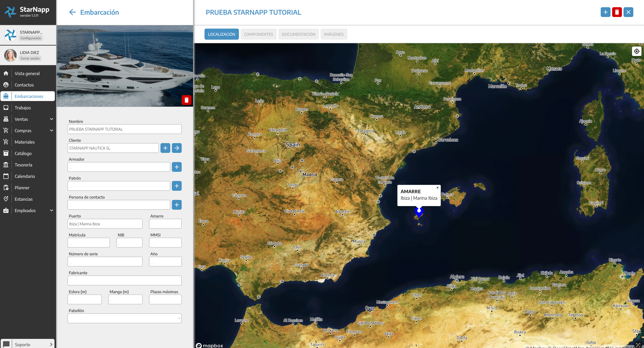Add a Persona de contacto with plus

point(177,205)
